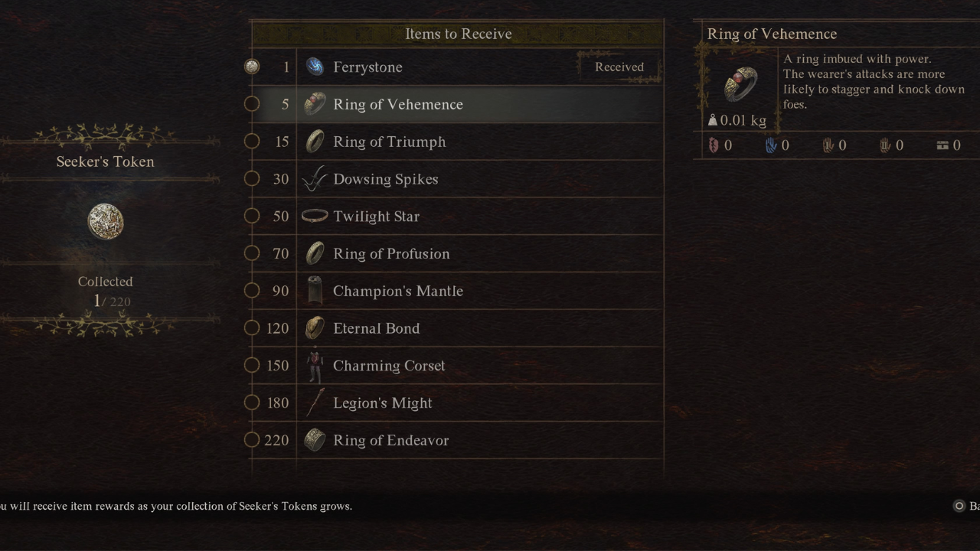
Task: Select the circle marker for 5 tokens
Action: pos(252,104)
